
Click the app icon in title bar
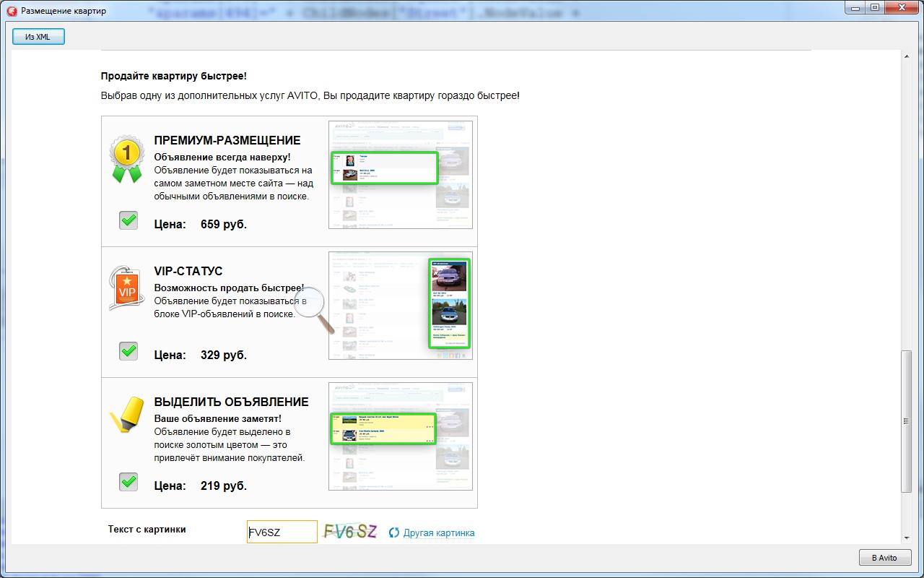12,11
